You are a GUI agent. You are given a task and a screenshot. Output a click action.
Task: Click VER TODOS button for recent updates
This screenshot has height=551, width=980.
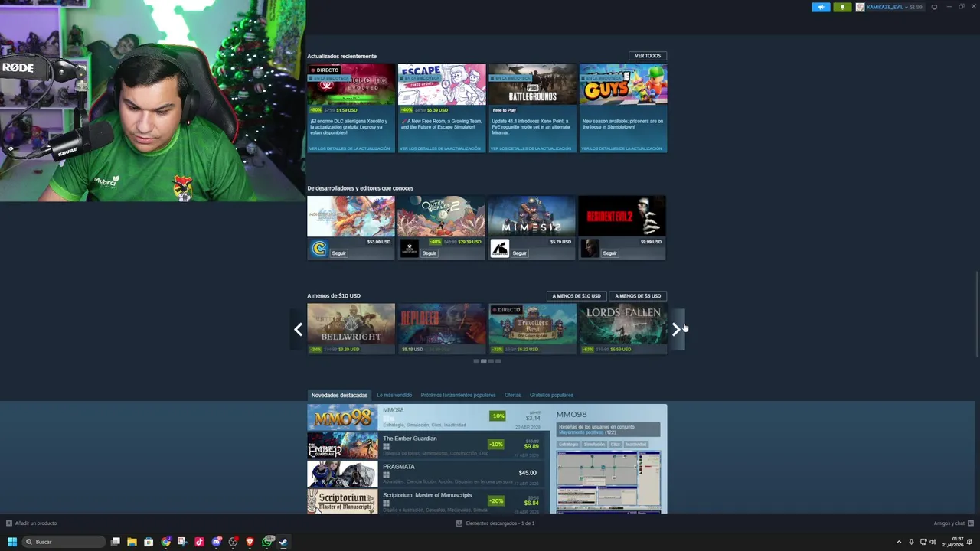(648, 56)
